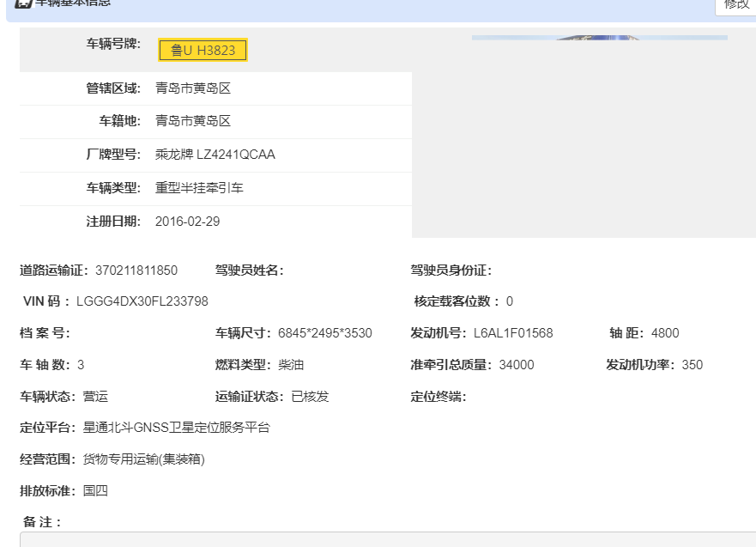Click the VIN value LGGG4DX30FL233798
Screen dimensions: 756x547
point(142,301)
